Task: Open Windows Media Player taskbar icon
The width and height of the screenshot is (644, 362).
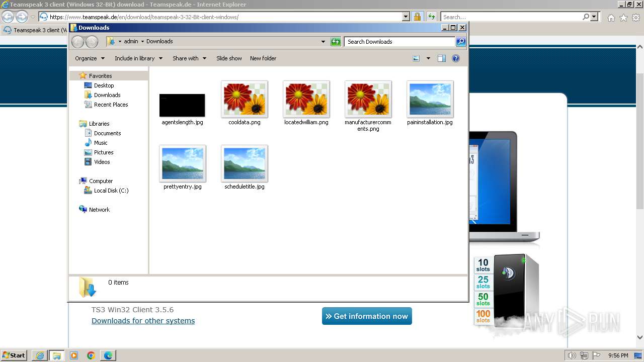Action: [74, 355]
